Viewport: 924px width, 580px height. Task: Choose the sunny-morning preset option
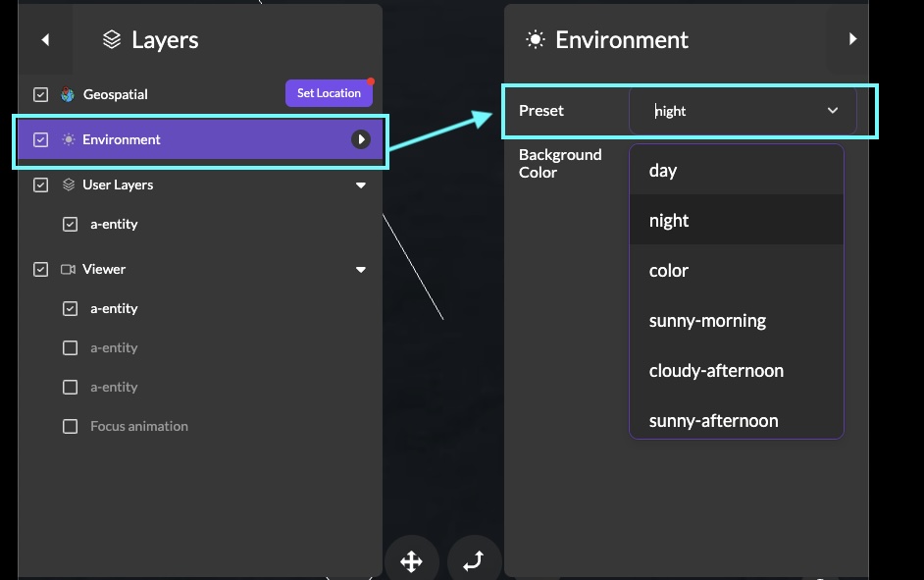707,321
